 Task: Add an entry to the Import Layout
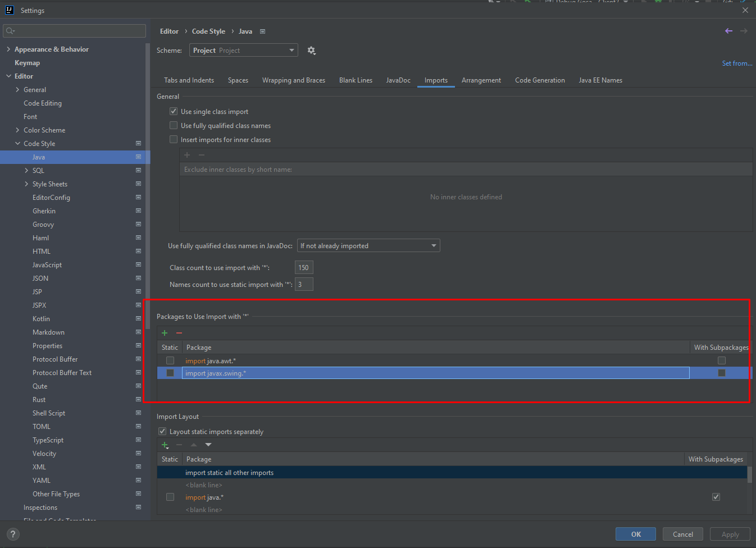(165, 445)
